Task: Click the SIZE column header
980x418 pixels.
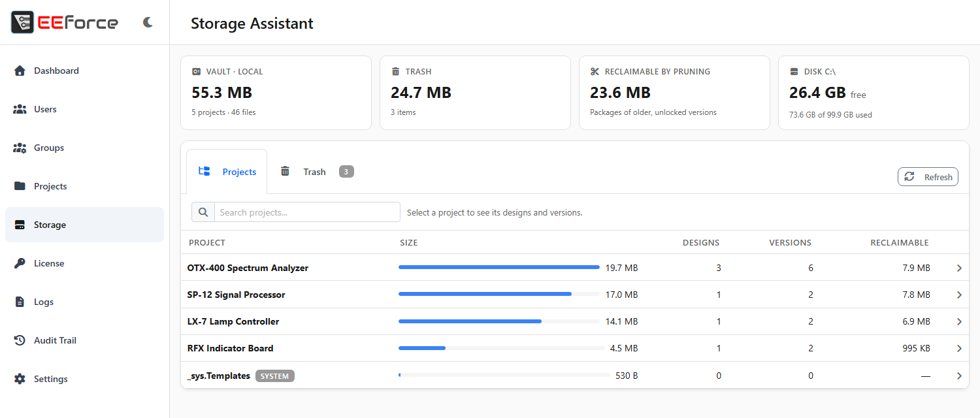Action: [x=409, y=242]
